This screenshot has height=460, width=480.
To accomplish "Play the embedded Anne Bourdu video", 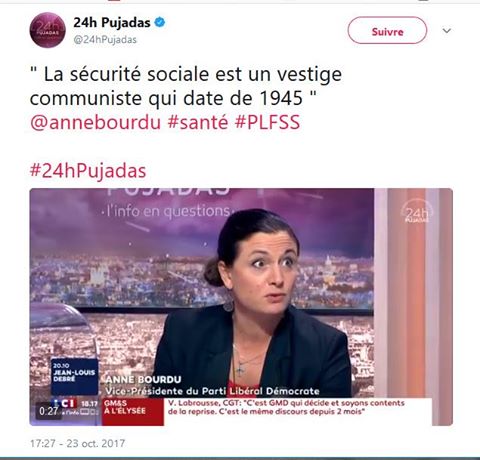I will point(241,307).
